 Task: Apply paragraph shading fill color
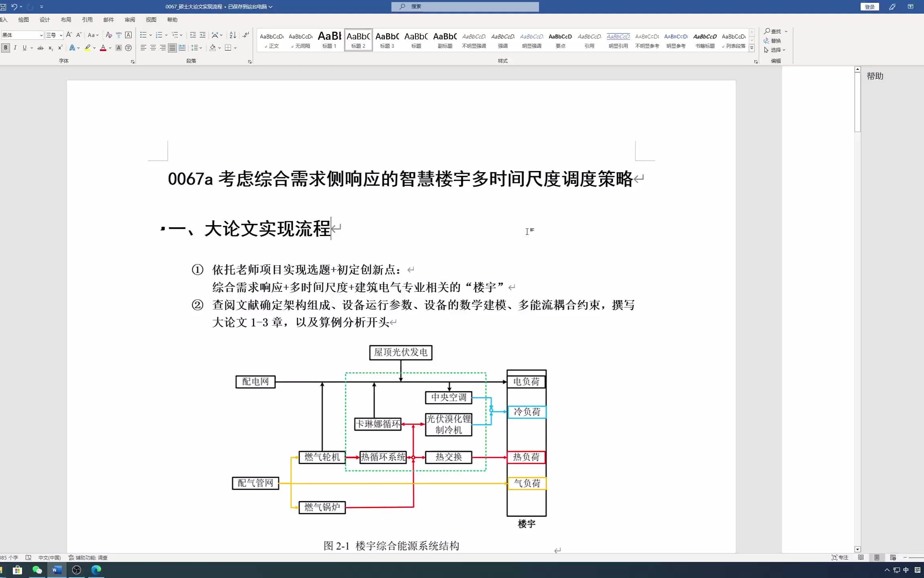pyautogui.click(x=213, y=48)
